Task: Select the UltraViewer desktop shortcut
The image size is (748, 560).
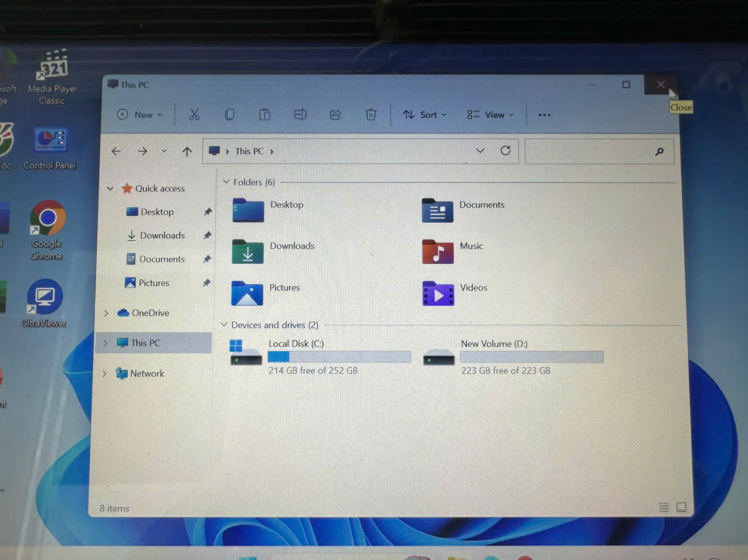Action: [x=44, y=303]
